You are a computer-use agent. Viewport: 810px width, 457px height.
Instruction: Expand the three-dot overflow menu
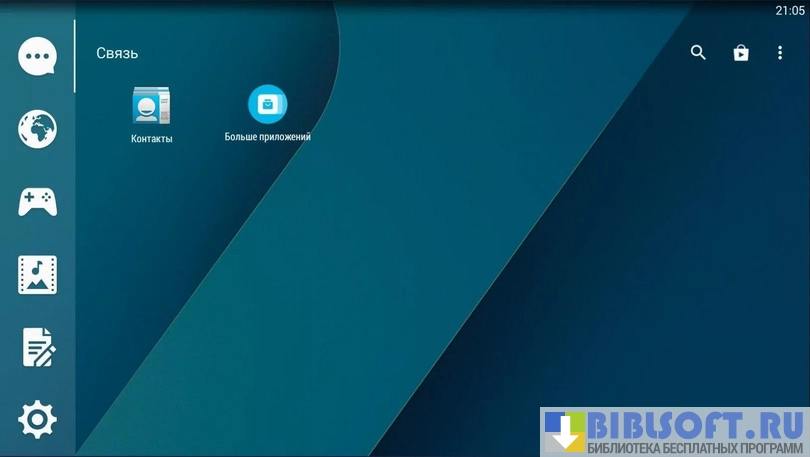pyautogui.click(x=780, y=53)
